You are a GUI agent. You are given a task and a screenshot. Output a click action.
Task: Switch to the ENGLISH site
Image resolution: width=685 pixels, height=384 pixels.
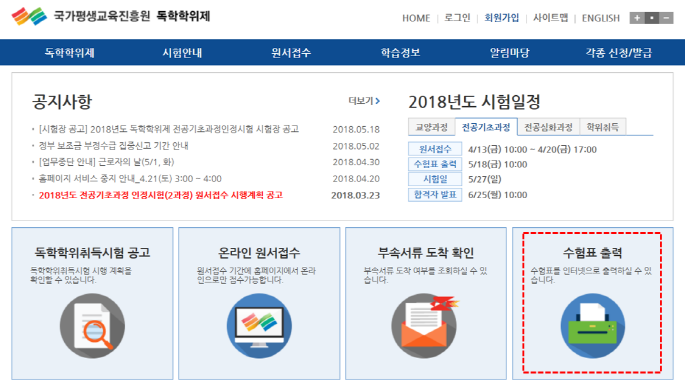point(601,18)
